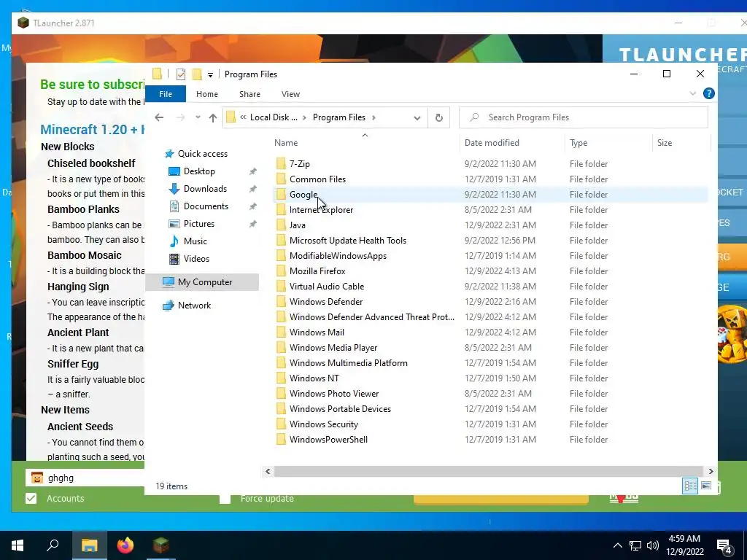This screenshot has height=560, width=747.
Task: Open Desktop in Quick access
Action: (199, 171)
